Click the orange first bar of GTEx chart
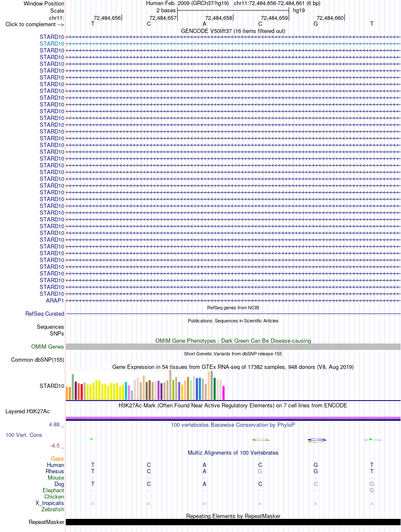Screen dimensions: 401x532 coord(67,393)
